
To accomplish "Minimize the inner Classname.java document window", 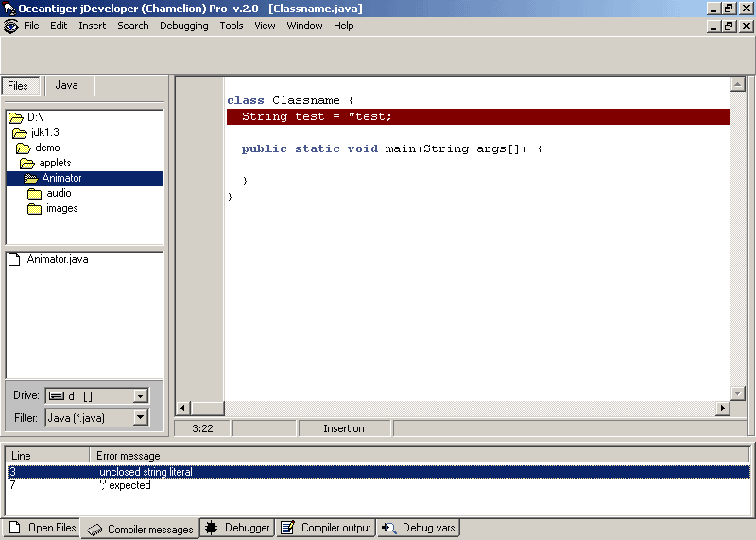I will [714, 26].
